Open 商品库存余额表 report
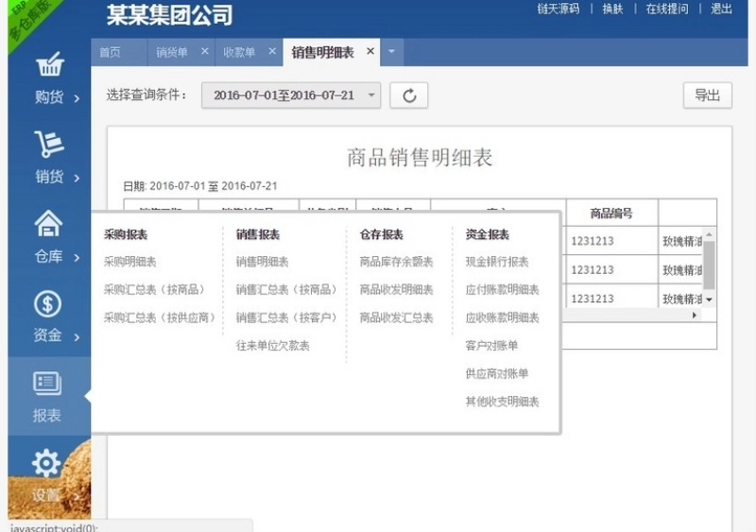Viewport: 756px width, 532px height. (396, 262)
